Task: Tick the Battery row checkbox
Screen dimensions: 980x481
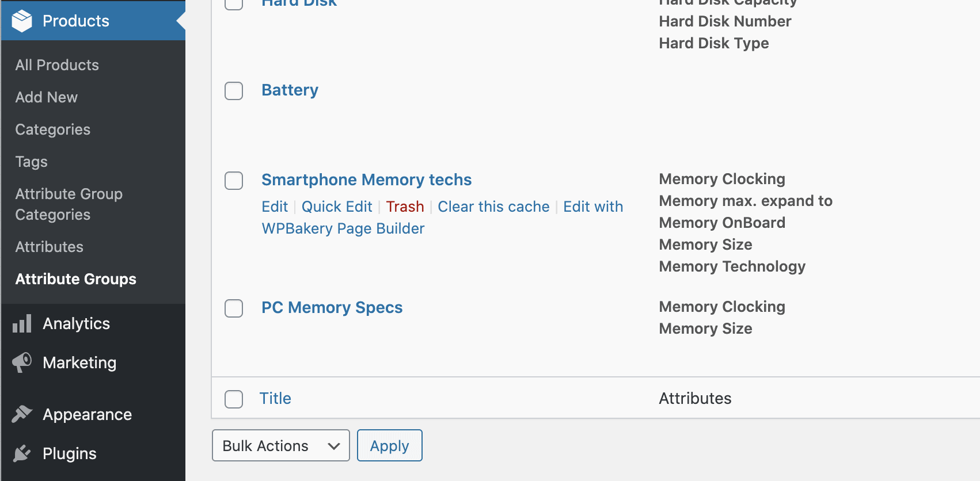Action: coord(234,91)
